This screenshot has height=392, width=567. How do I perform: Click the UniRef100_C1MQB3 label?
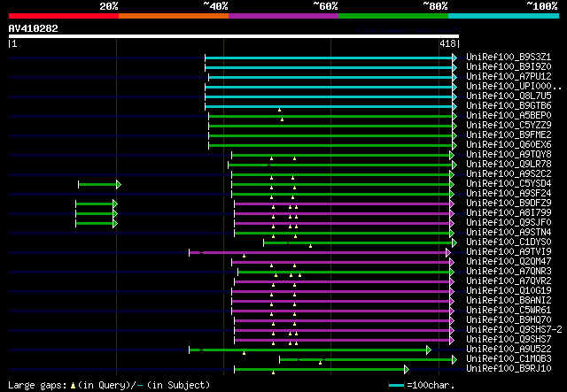click(509, 359)
